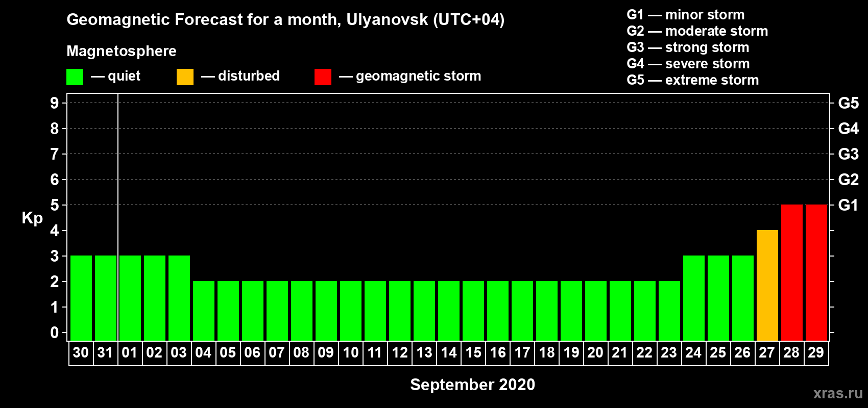Click the 'G2 — moderate storm' legend text
The width and height of the screenshot is (868, 408).
(x=697, y=31)
